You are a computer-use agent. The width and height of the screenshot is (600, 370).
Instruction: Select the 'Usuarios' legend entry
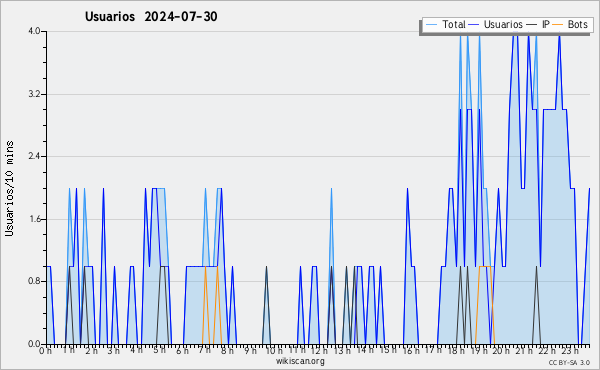(x=503, y=24)
